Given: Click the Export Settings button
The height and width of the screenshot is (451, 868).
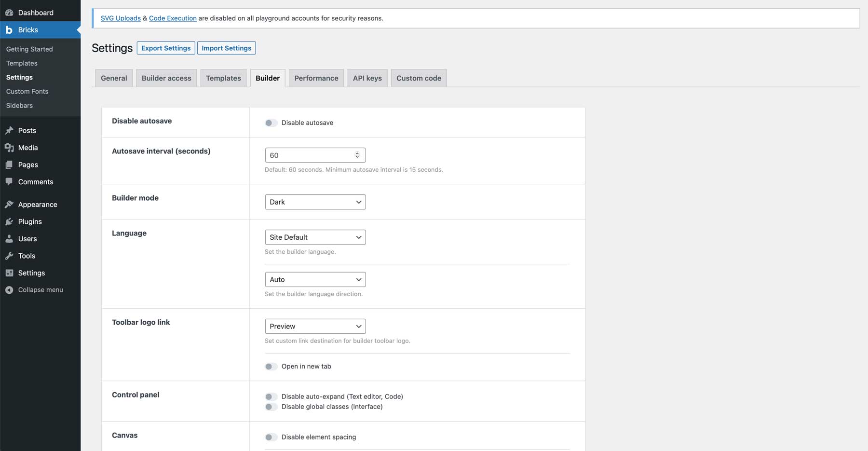Looking at the screenshot, I should [165, 48].
